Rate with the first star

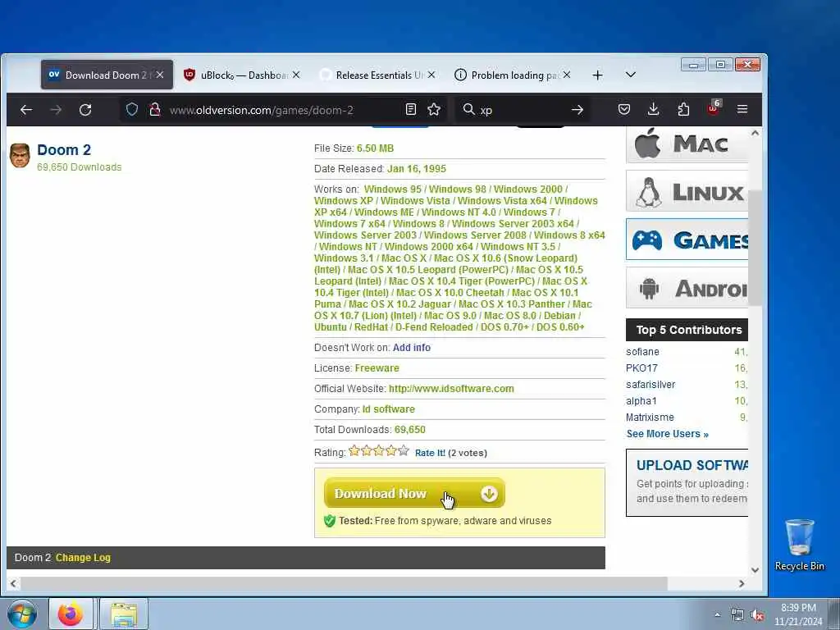pos(354,450)
